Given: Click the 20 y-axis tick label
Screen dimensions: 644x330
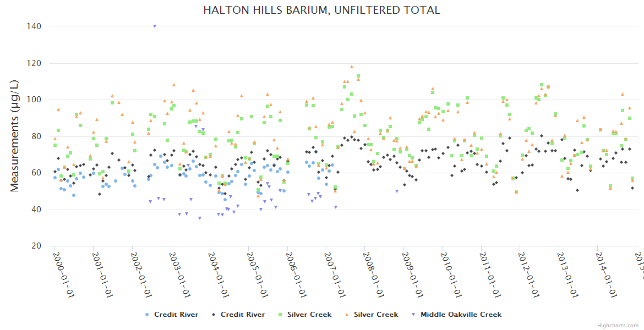Looking at the screenshot, I should click(38, 246).
